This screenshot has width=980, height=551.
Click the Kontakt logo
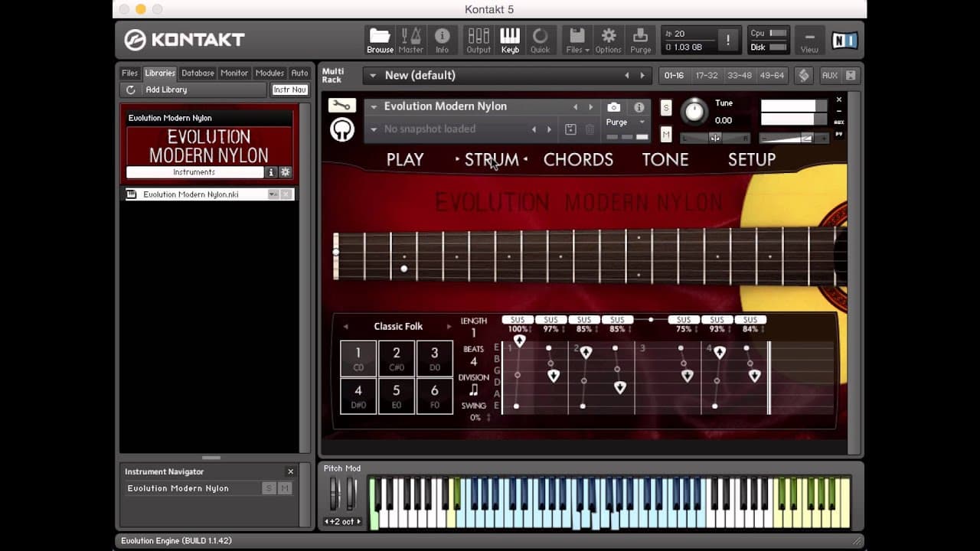point(185,40)
